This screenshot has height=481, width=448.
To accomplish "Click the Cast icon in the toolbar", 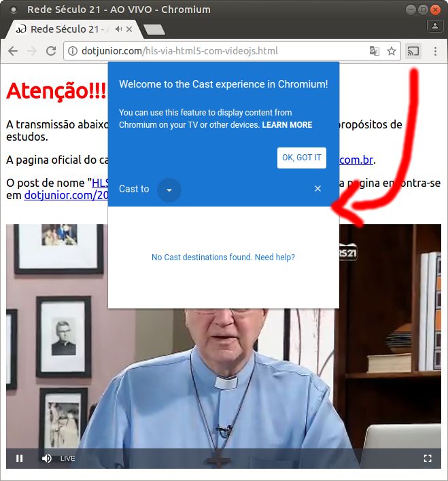I will pyautogui.click(x=413, y=51).
